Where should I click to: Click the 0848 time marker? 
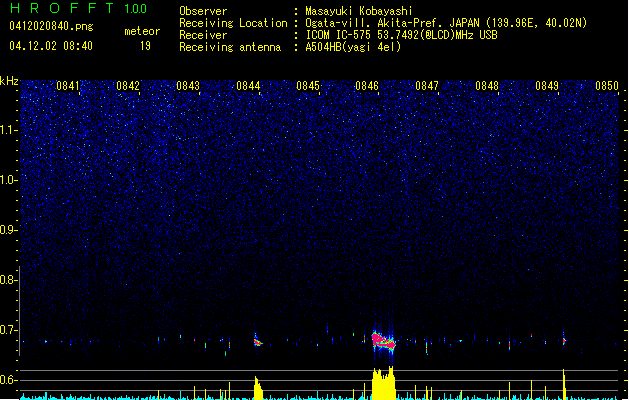487,86
